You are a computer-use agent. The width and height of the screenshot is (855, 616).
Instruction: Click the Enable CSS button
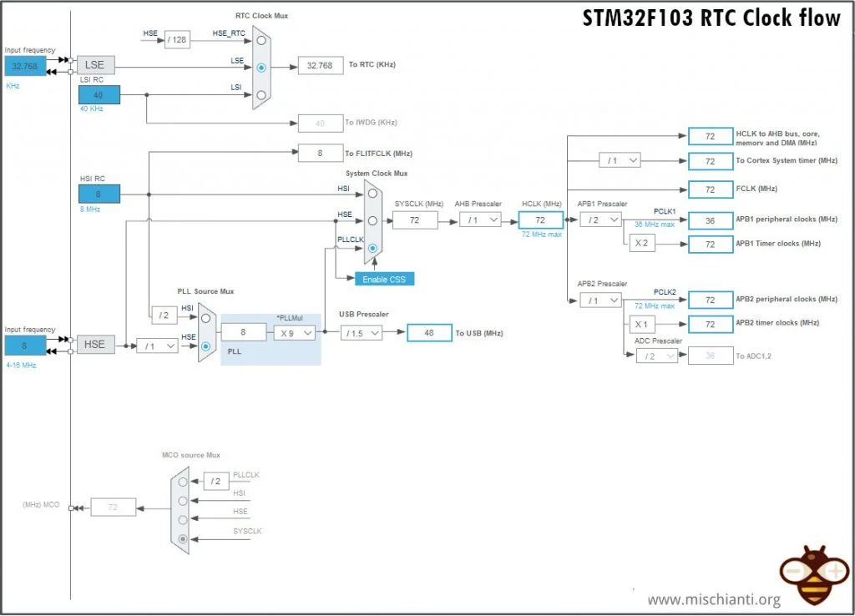coord(384,279)
